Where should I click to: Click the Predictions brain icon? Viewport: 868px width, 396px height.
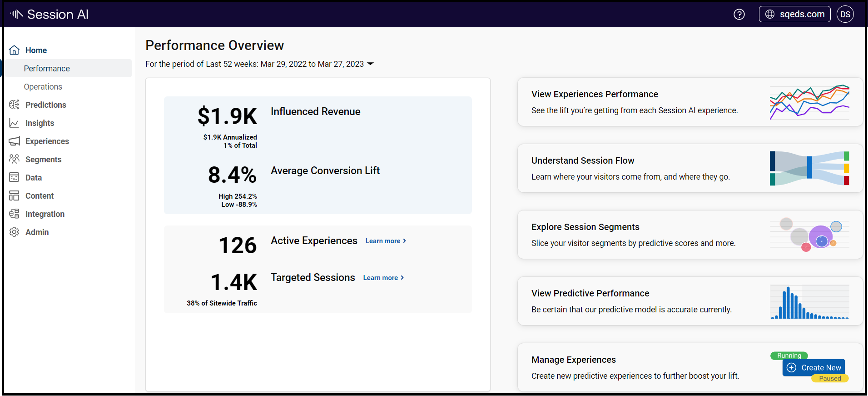pyautogui.click(x=15, y=105)
